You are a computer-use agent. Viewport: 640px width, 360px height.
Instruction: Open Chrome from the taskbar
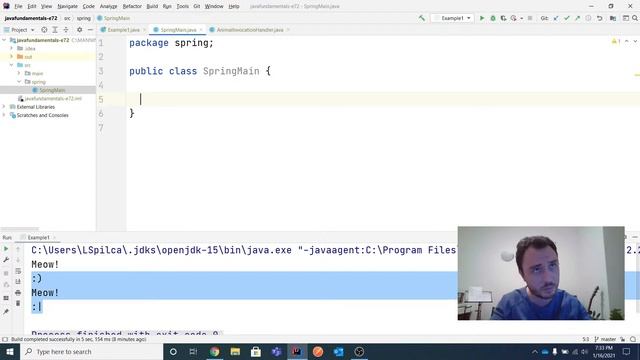tap(214, 351)
